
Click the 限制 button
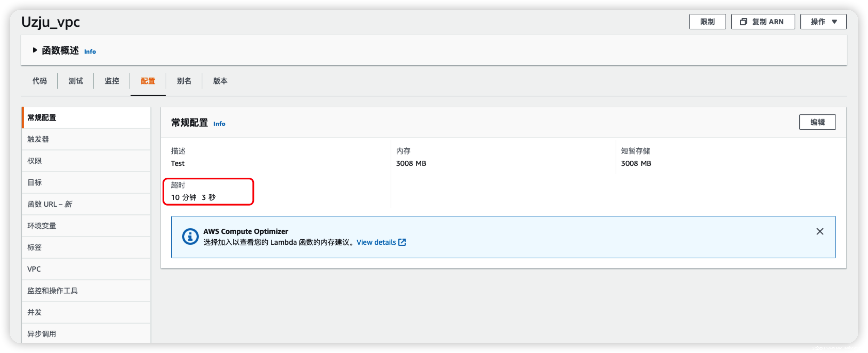pyautogui.click(x=707, y=22)
